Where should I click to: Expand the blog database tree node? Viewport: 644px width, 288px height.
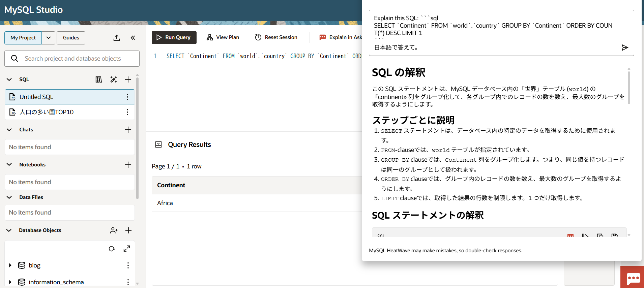[10, 265]
